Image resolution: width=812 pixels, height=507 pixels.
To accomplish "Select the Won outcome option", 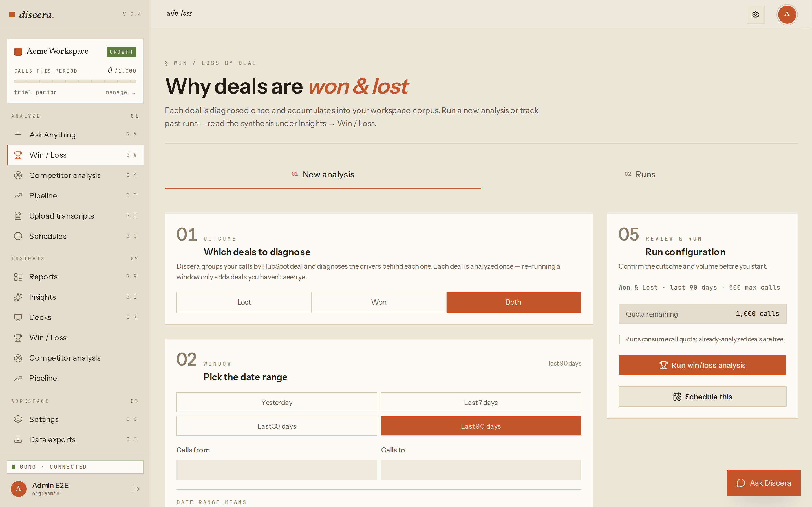I will (379, 302).
